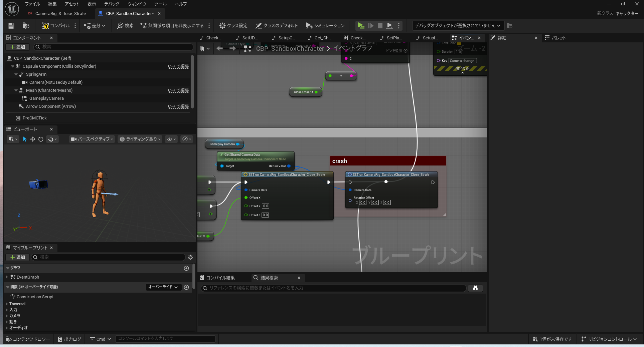Open the My Blueprint settings gear
The image size is (644, 347).
190,257
